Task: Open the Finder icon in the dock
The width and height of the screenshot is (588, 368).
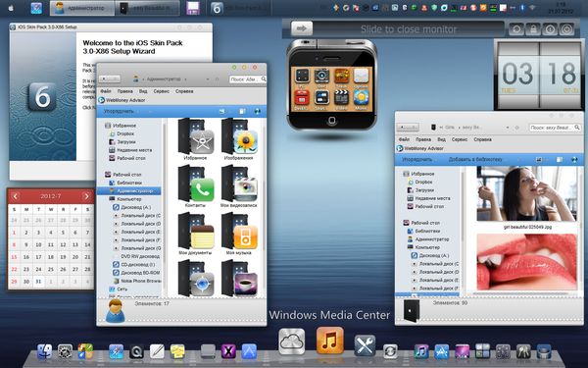Action: tap(45, 352)
